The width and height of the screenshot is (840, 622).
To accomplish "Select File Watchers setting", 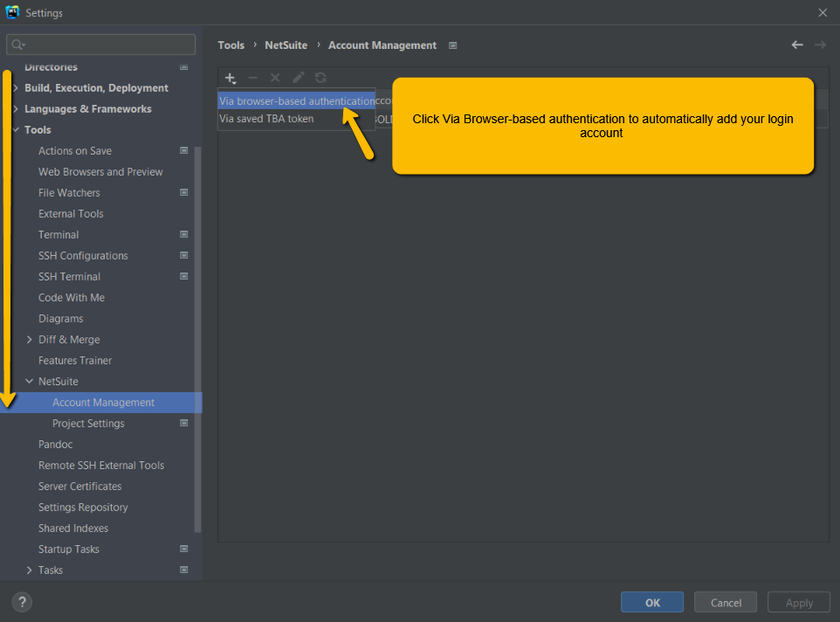I will click(69, 193).
